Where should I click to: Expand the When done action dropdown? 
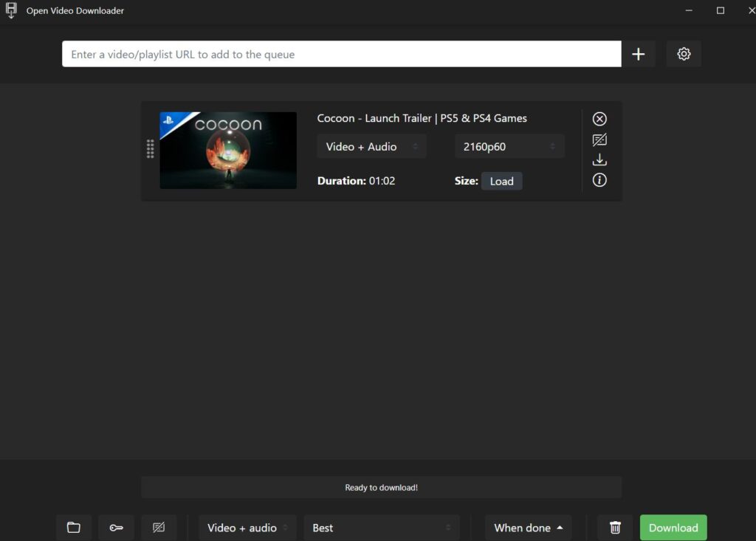point(528,527)
